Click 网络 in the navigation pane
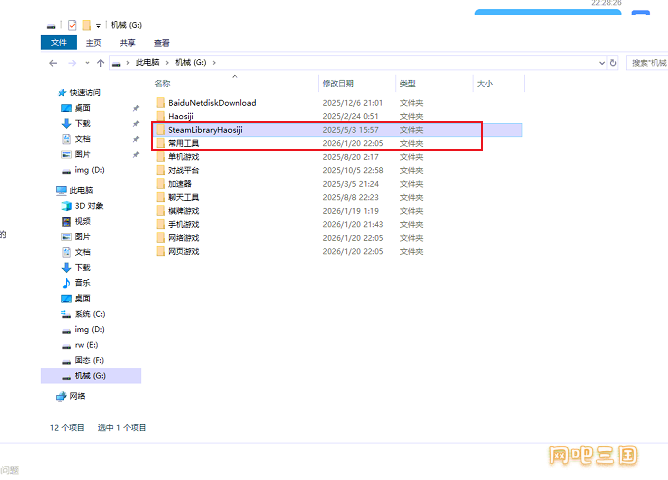Screen dimensions: 668x480 77,396
